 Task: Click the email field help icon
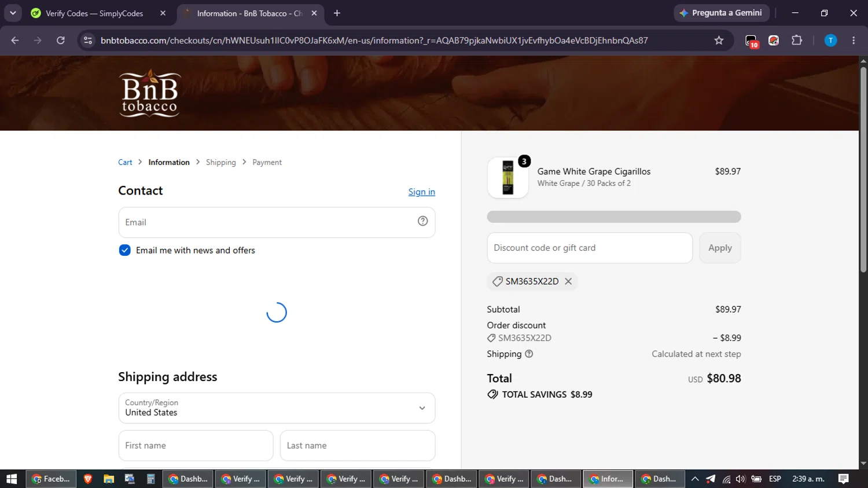(x=423, y=221)
